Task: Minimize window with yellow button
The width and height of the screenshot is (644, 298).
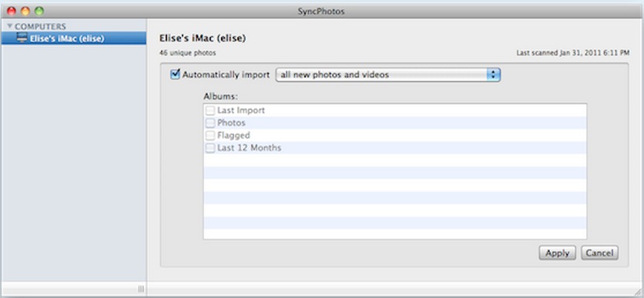Action: tap(25, 12)
